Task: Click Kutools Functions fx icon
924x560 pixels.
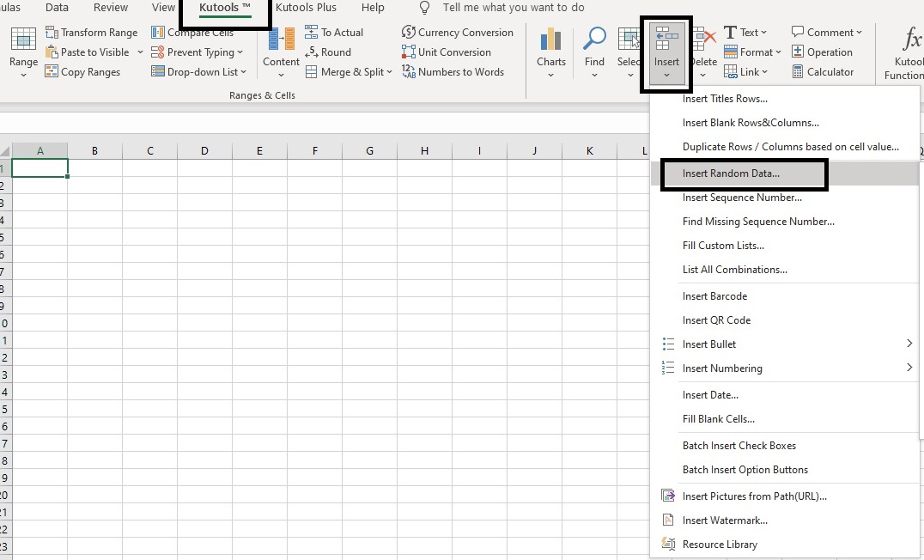Action: pos(912,40)
